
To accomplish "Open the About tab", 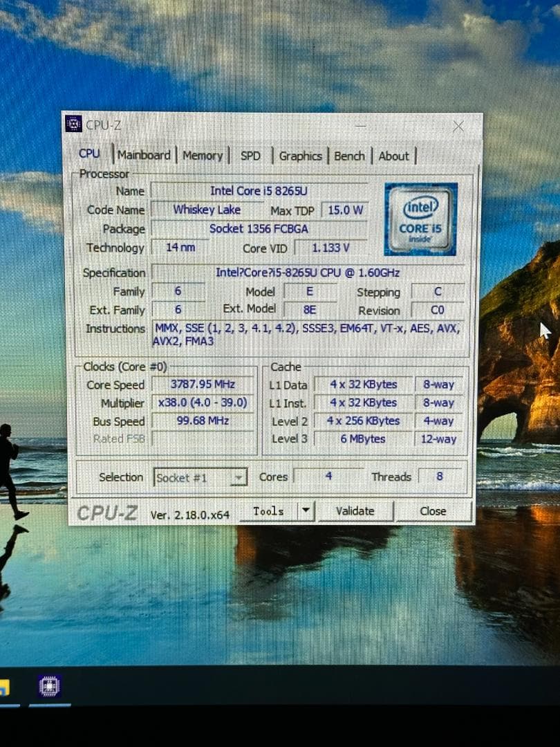I will pyautogui.click(x=393, y=156).
